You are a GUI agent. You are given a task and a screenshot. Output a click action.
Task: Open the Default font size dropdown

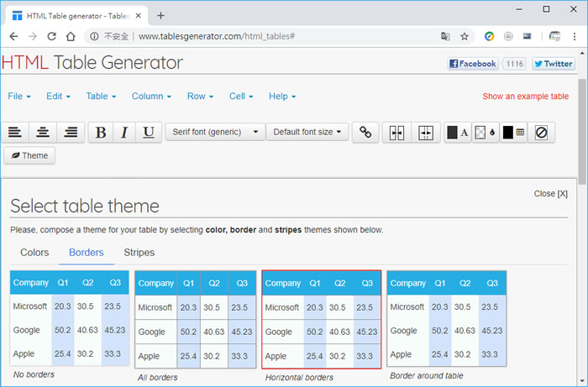tap(307, 132)
